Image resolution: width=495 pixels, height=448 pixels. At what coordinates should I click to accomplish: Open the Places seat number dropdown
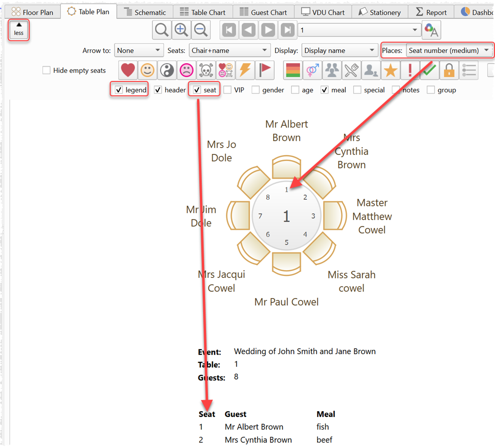tap(449, 50)
